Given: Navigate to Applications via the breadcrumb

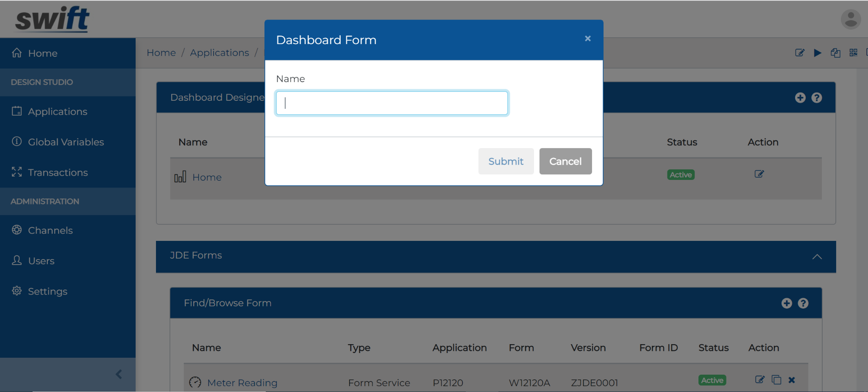Looking at the screenshot, I should 220,52.
